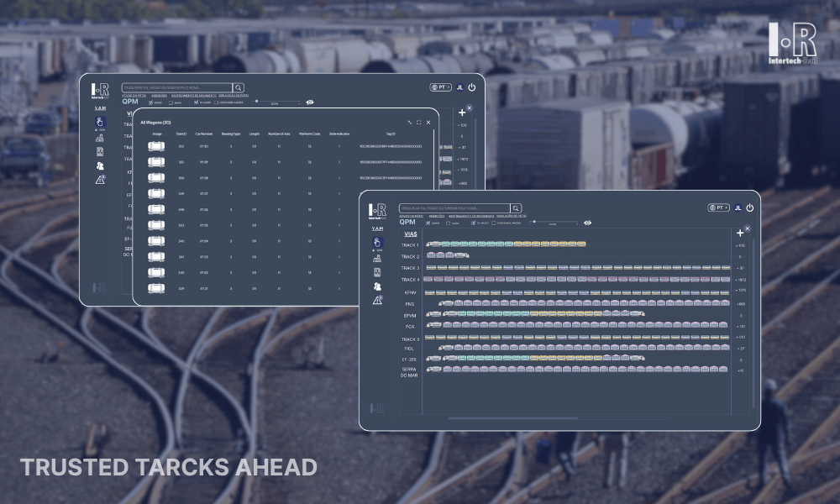Click the plus add icon in front window

pos(740,233)
